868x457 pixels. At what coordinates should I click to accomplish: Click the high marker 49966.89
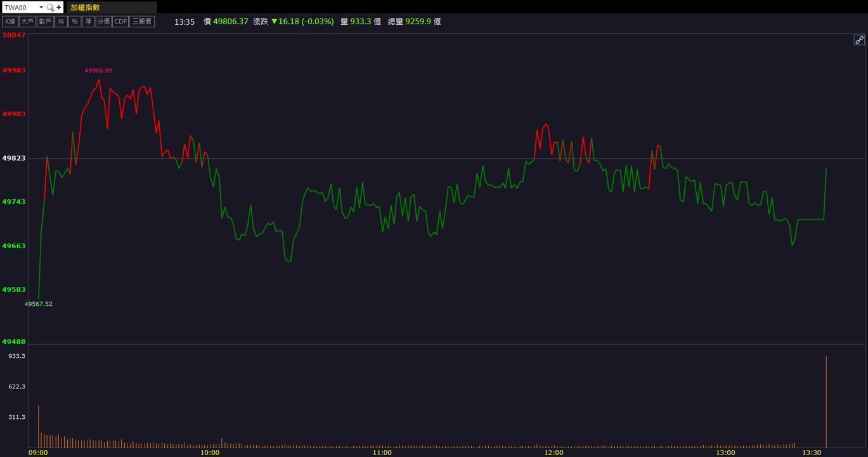coord(98,70)
